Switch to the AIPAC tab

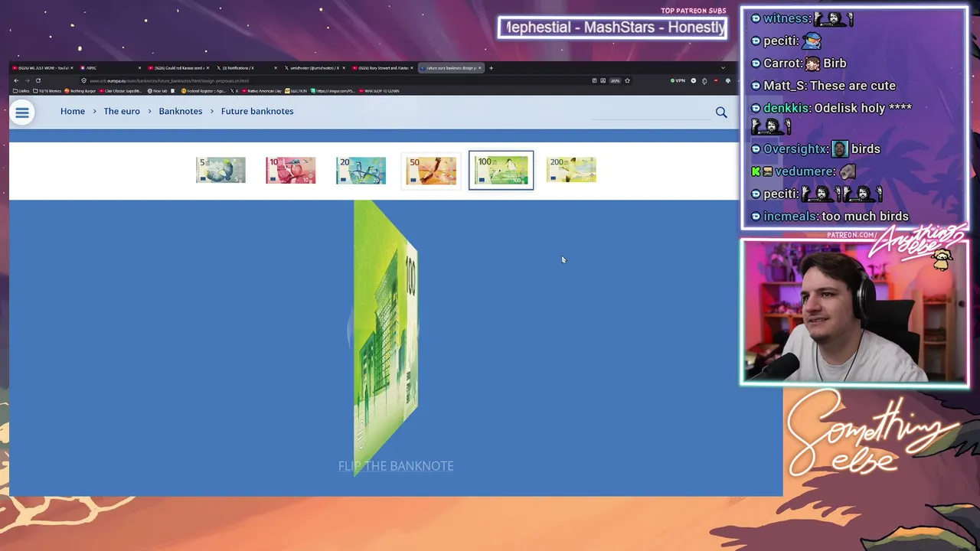112,68
